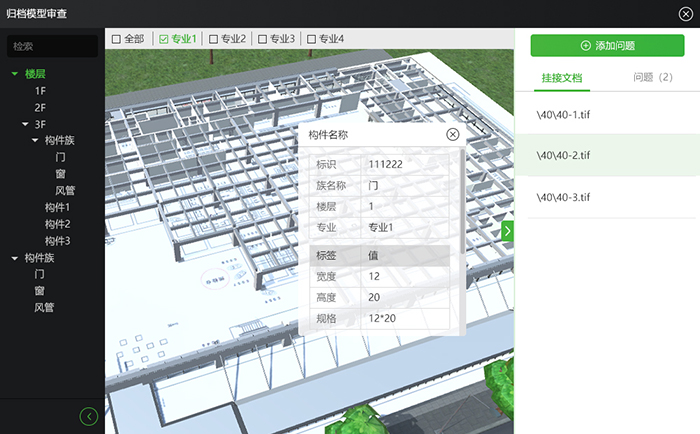Switch to the 问题 (2) tab
700x434 pixels.
(x=653, y=77)
